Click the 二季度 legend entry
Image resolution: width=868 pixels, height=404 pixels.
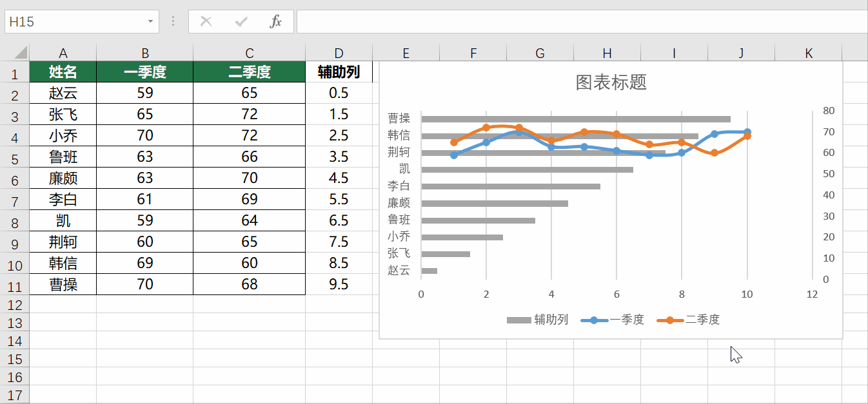[x=687, y=320]
